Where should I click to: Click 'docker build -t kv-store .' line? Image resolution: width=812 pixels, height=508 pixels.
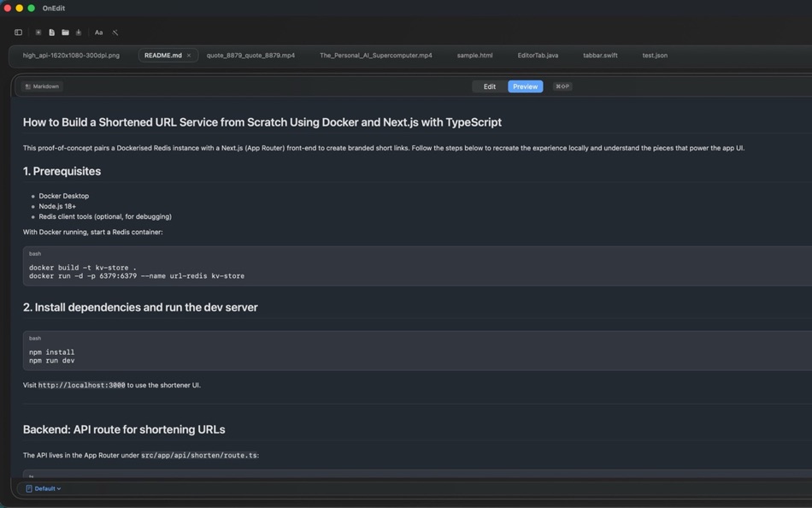click(x=83, y=268)
